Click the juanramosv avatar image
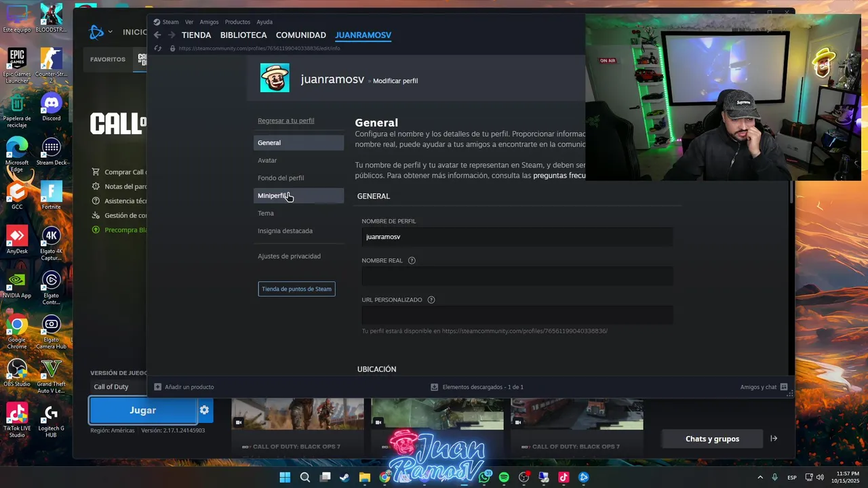The width and height of the screenshot is (868, 488). click(275, 78)
